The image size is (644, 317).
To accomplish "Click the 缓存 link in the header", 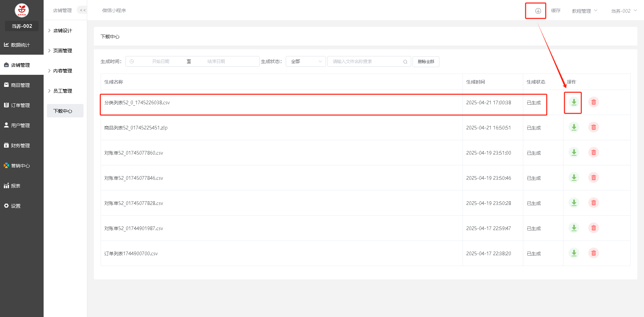I will pos(556,11).
